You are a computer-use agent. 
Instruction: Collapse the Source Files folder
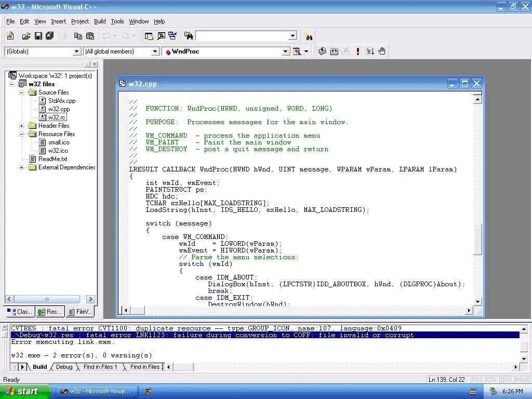(22, 92)
